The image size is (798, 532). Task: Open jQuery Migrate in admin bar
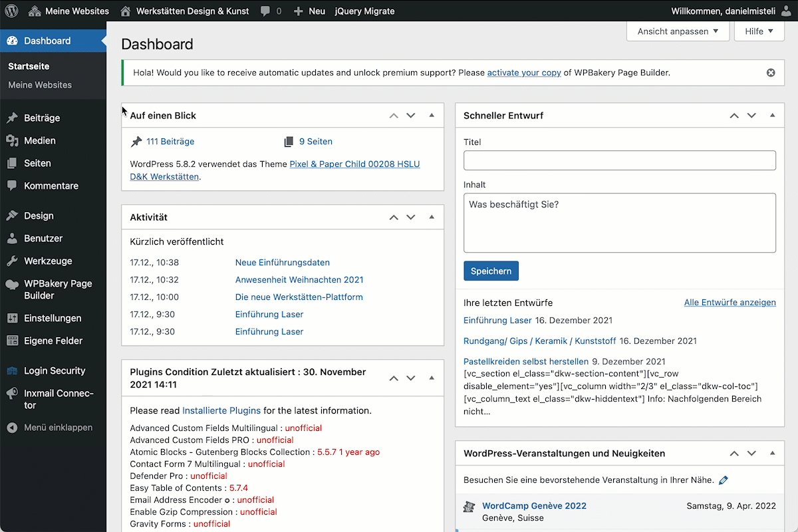click(364, 11)
